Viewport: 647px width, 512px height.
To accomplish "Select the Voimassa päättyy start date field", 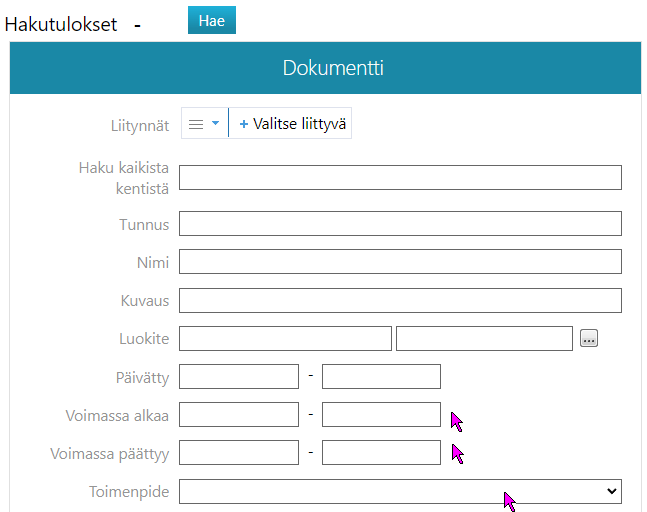I will pos(239,453).
